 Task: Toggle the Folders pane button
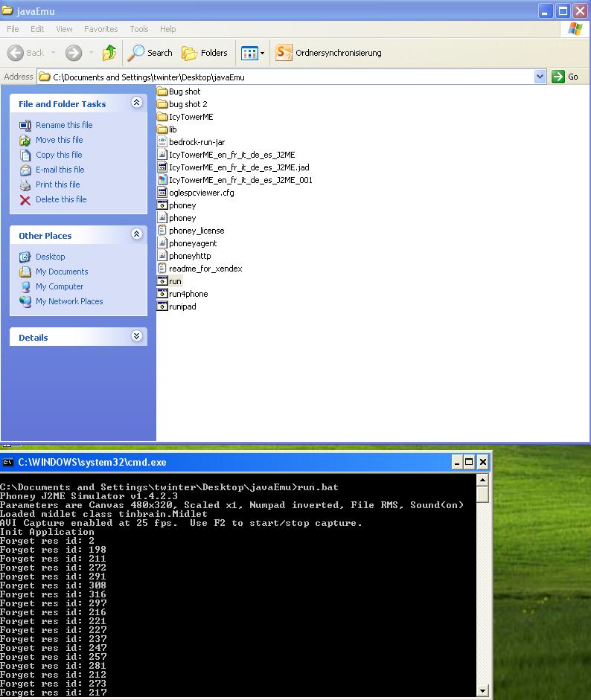(x=205, y=53)
